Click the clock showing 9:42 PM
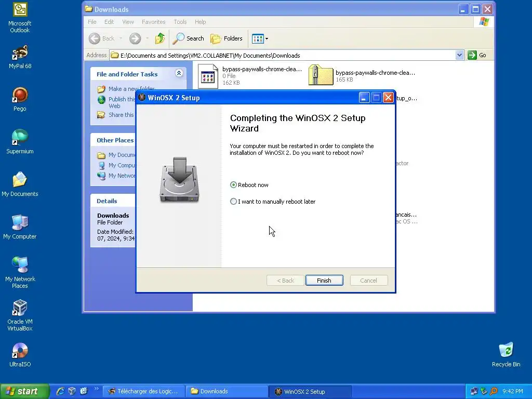Viewport: 532px width, 399px height. tap(512, 391)
